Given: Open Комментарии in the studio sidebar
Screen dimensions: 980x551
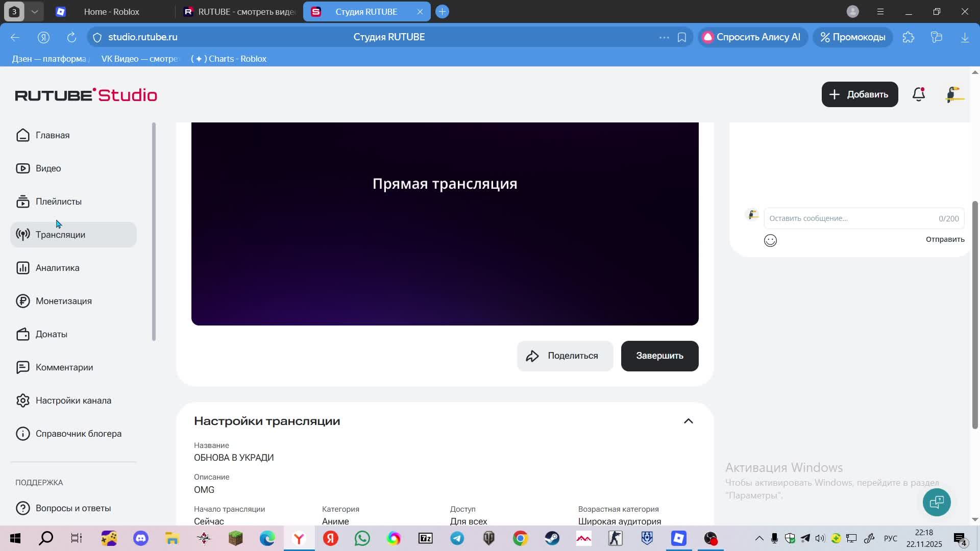Looking at the screenshot, I should tap(64, 367).
